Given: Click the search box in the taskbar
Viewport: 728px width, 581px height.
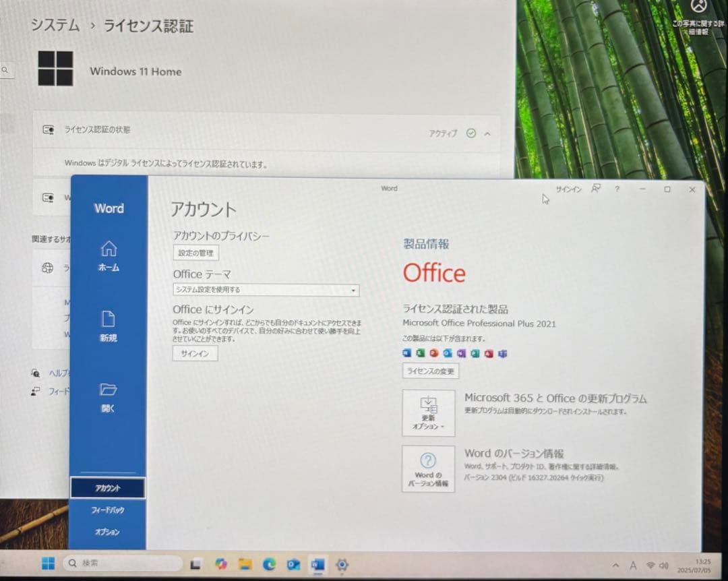Looking at the screenshot, I should [121, 564].
